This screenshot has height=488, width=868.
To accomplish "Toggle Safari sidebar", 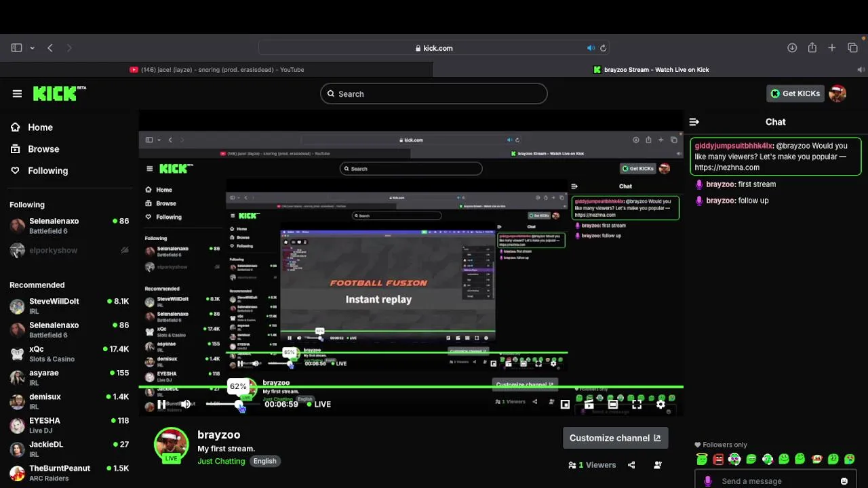I will point(16,48).
